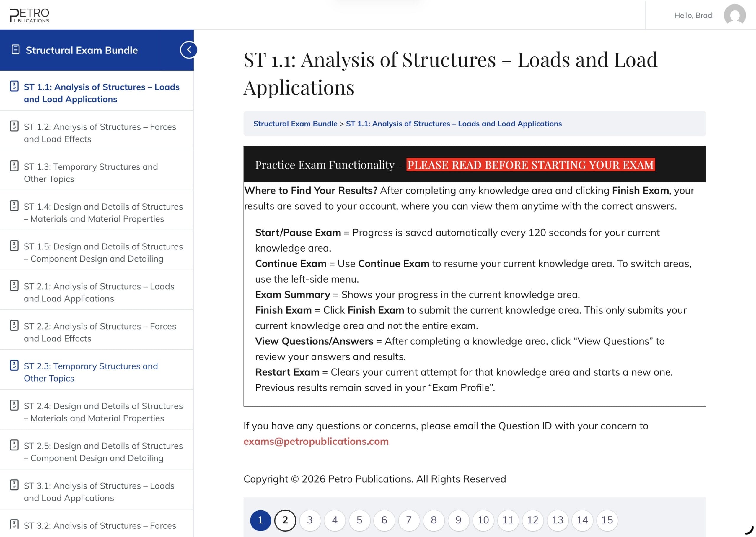Go to question 6
The image size is (756, 537).
384,520
